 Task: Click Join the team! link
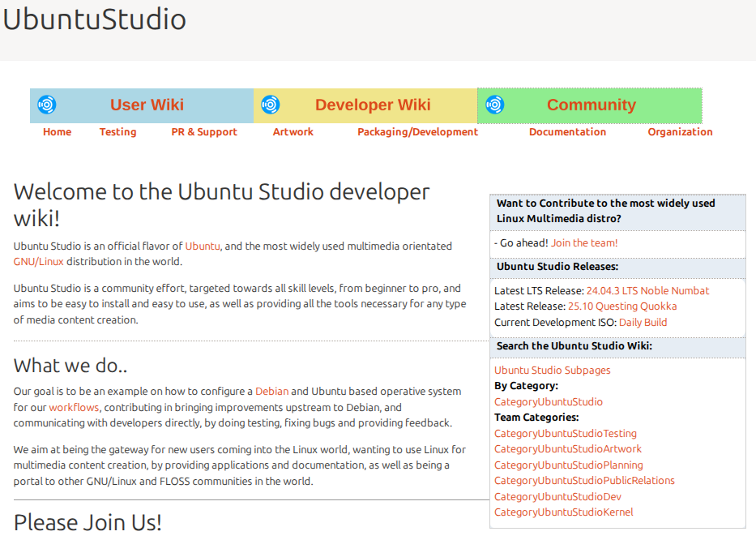[584, 242]
